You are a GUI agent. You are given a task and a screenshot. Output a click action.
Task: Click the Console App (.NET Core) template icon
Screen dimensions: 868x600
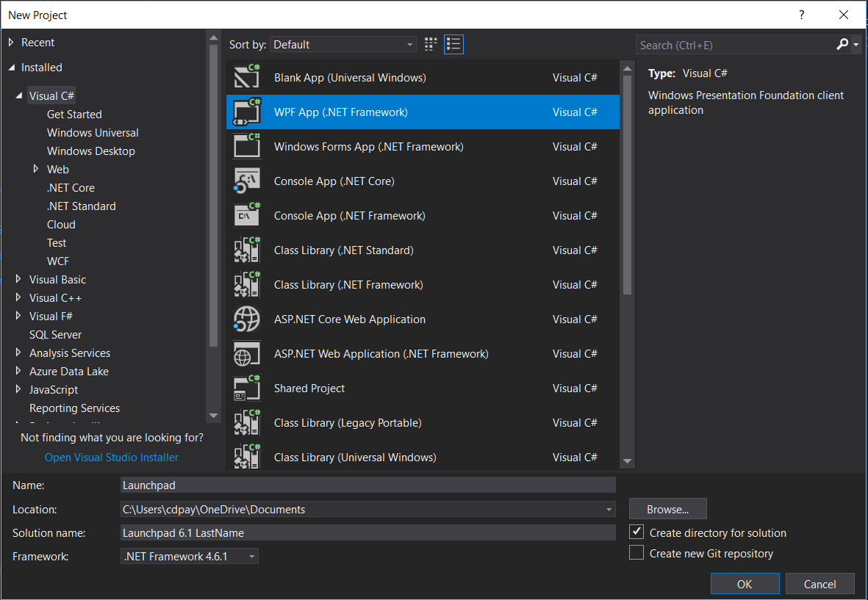[247, 181]
